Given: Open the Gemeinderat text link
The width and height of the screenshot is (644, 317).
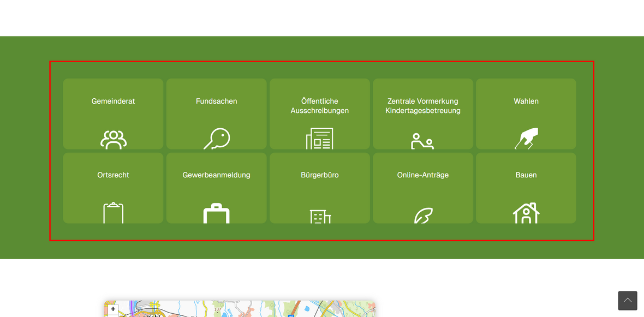Looking at the screenshot, I should pos(113,101).
